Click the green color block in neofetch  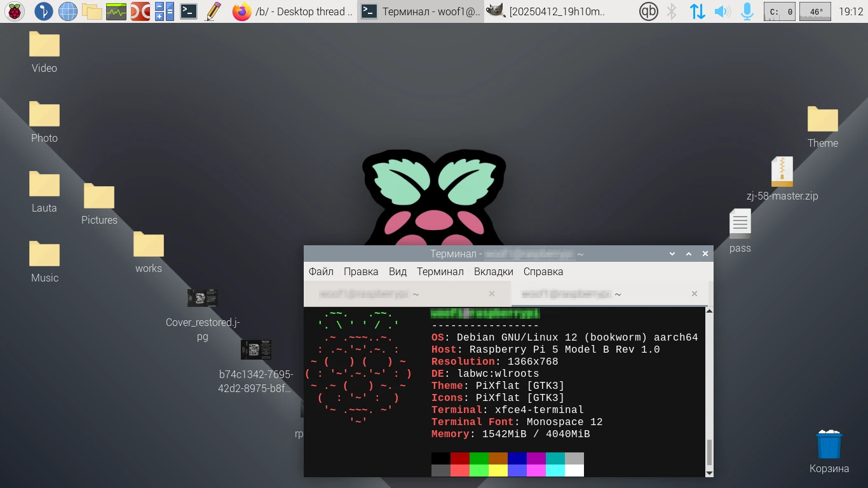[479, 458]
